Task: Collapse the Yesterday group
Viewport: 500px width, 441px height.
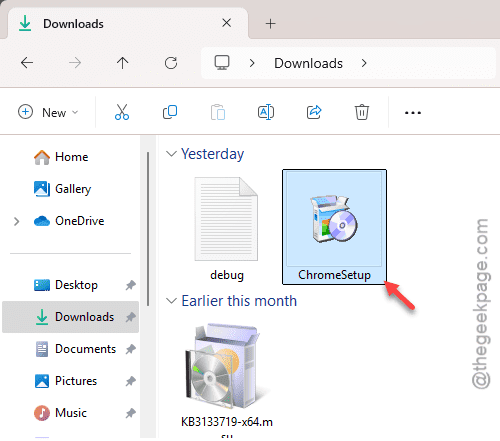Action: 171,154
